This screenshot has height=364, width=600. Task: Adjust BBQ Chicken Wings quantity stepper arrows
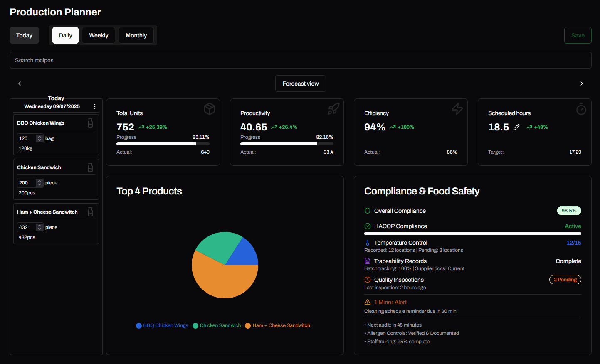pyautogui.click(x=40, y=138)
